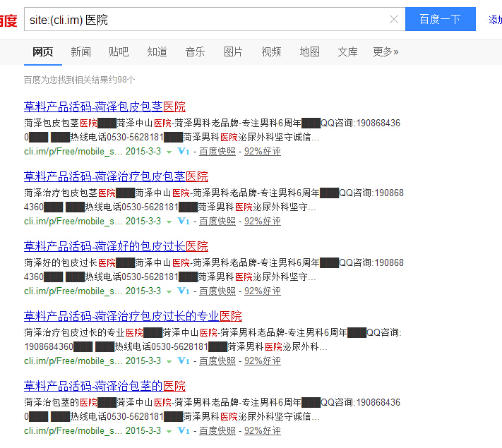Open result 草料产品活码-菏泽包皮包茎医院
Image resolution: width=502 pixels, height=448 pixels.
[104, 107]
